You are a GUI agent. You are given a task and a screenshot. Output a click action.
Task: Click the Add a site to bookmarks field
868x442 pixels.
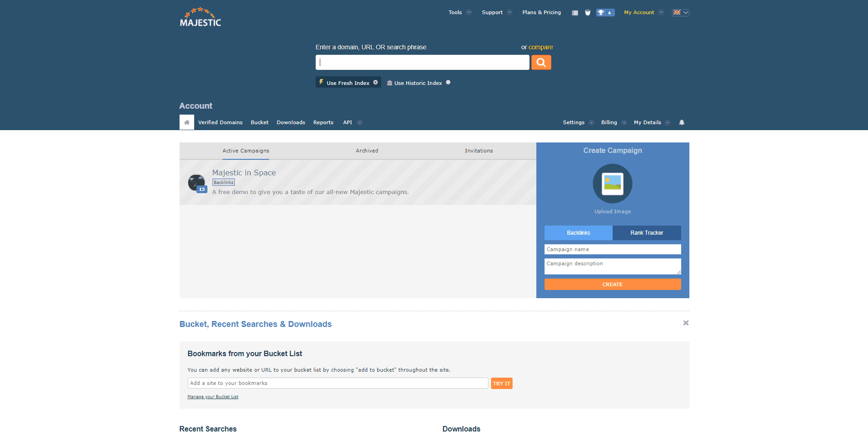click(x=338, y=383)
